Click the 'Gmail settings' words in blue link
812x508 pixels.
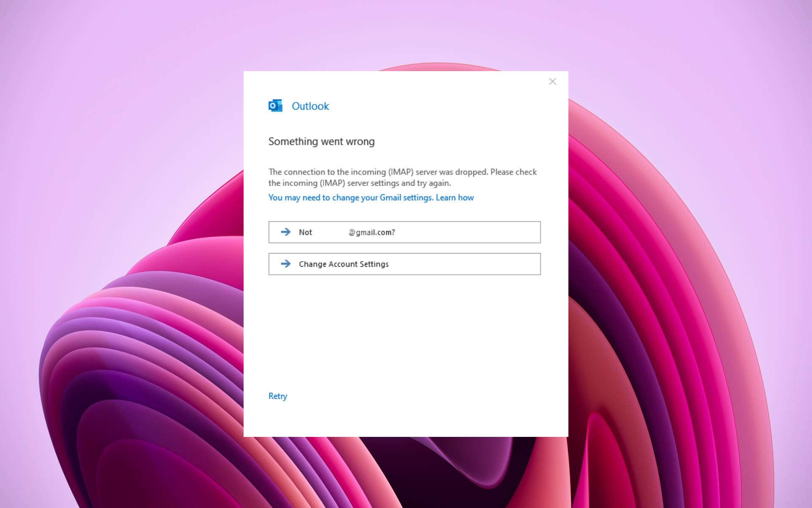pyautogui.click(x=406, y=198)
